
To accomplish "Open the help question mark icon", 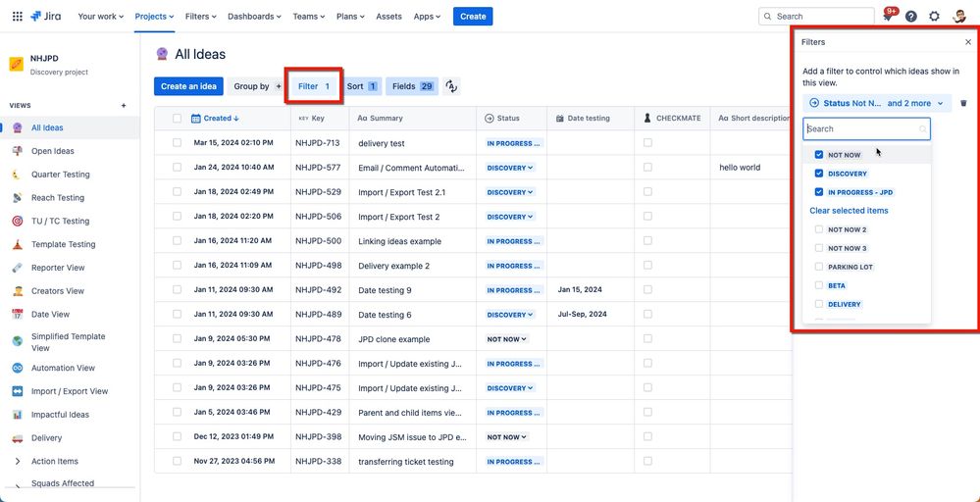I will [911, 17].
